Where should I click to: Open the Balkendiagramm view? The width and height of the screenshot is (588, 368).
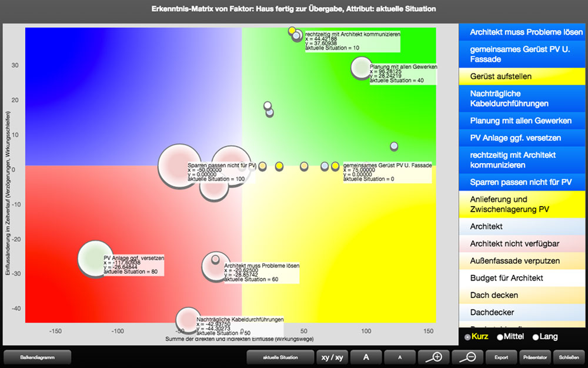[x=38, y=357]
